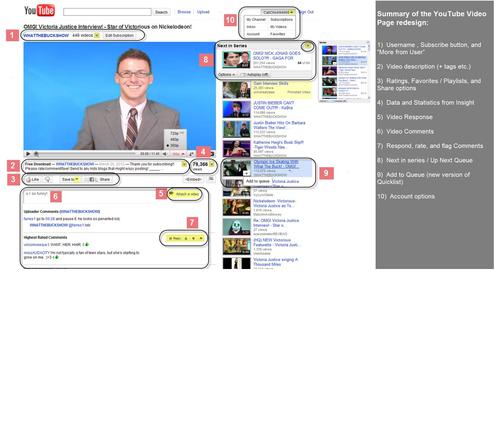
Task: Select the 480p quality option
Action: point(175,139)
